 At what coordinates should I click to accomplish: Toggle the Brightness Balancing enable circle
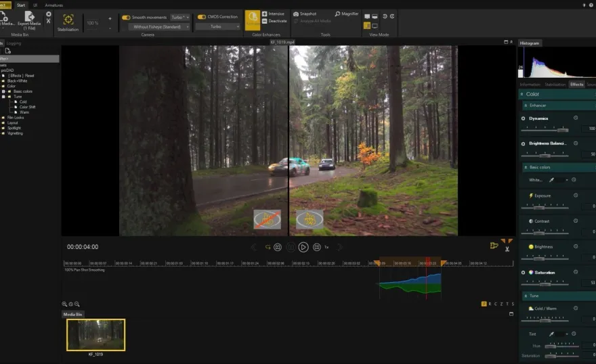pyautogui.click(x=523, y=143)
